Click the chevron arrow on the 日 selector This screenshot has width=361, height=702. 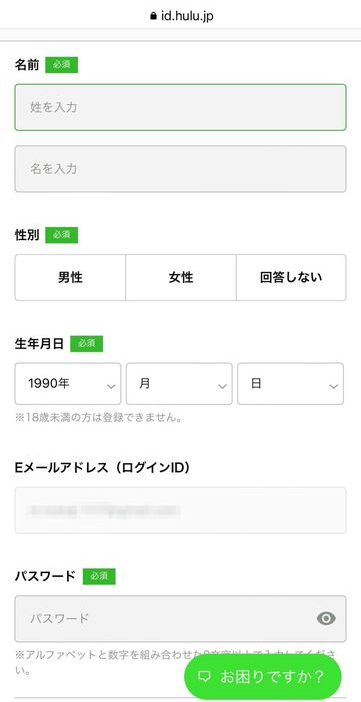(333, 386)
